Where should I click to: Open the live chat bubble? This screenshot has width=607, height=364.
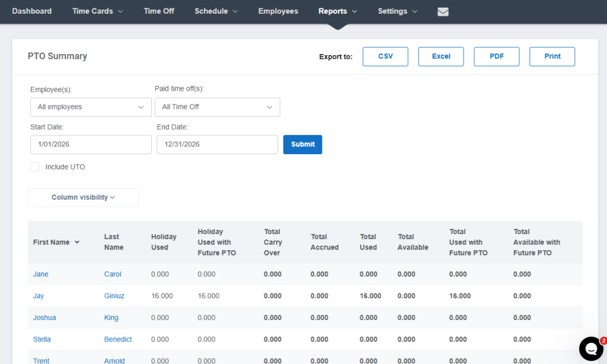coord(591,349)
